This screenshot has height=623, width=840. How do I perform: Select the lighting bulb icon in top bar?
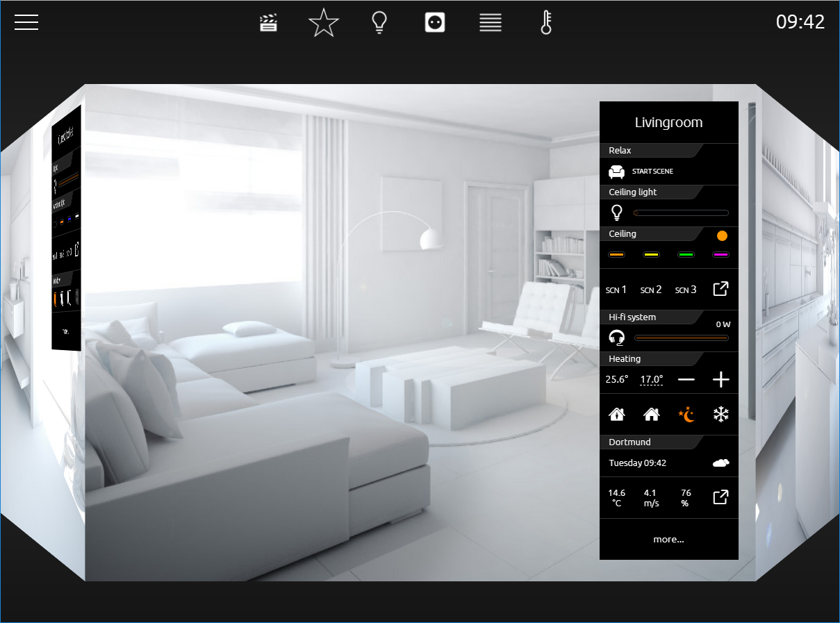click(x=379, y=23)
